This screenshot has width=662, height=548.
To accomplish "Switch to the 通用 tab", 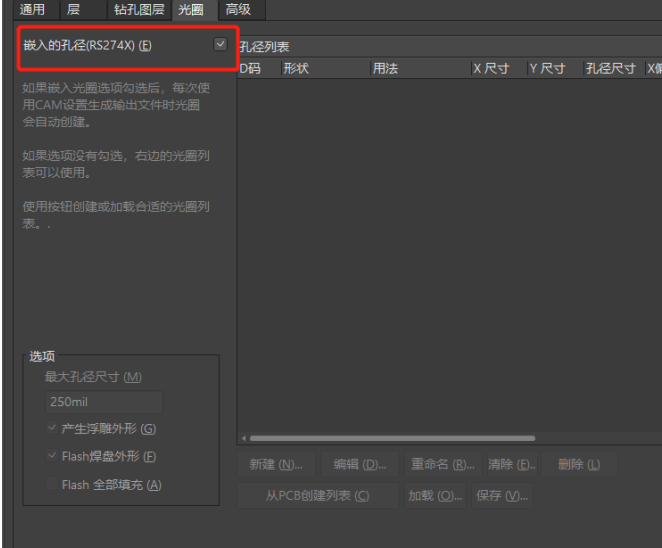I will [36, 9].
